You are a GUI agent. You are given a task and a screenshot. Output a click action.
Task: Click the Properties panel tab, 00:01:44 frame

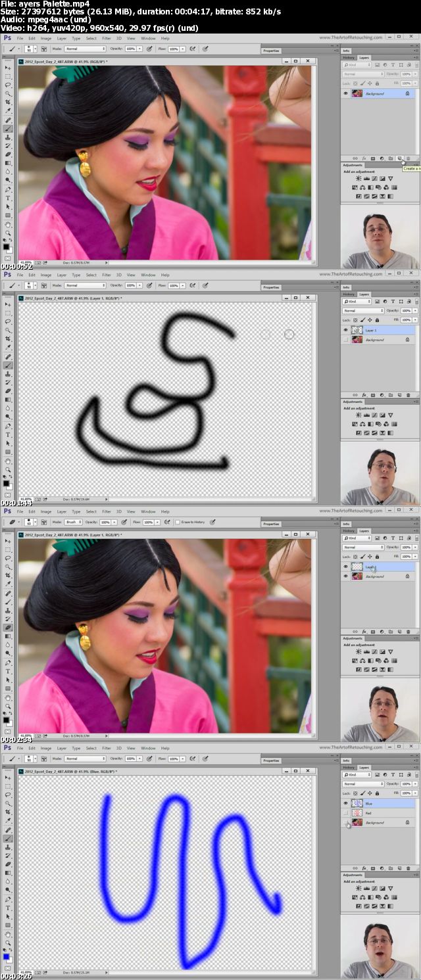coord(270,287)
